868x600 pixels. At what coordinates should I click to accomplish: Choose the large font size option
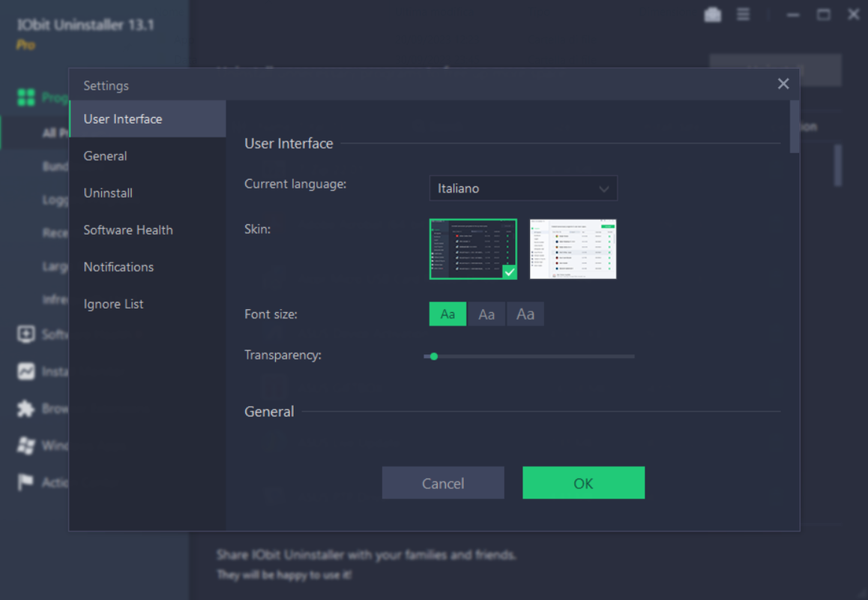(525, 314)
